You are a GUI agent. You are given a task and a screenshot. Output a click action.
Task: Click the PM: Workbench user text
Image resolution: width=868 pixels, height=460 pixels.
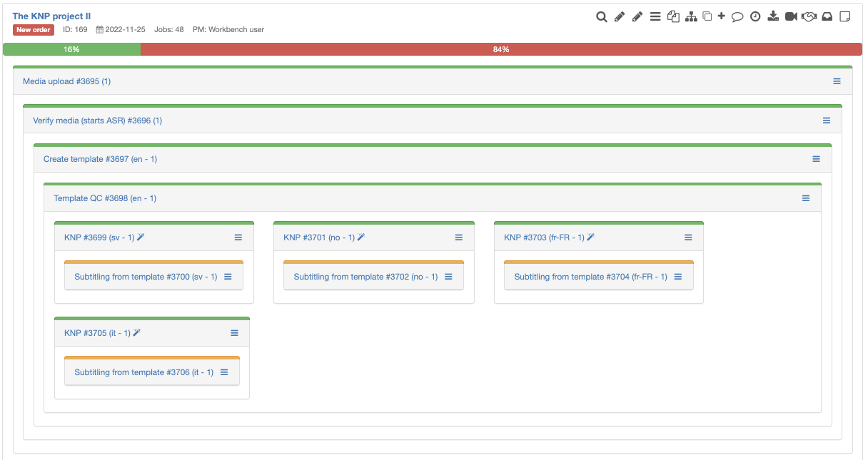[228, 30]
